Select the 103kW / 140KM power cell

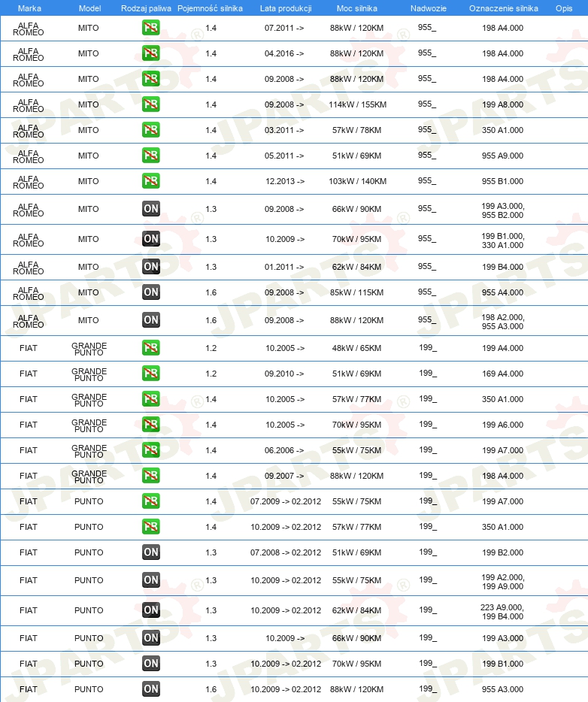[x=357, y=181]
